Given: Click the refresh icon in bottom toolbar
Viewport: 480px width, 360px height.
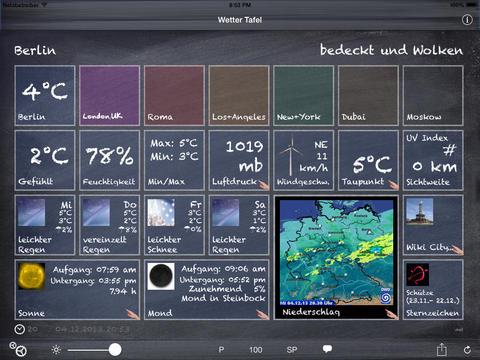Looking at the screenshot, I should click(467, 350).
